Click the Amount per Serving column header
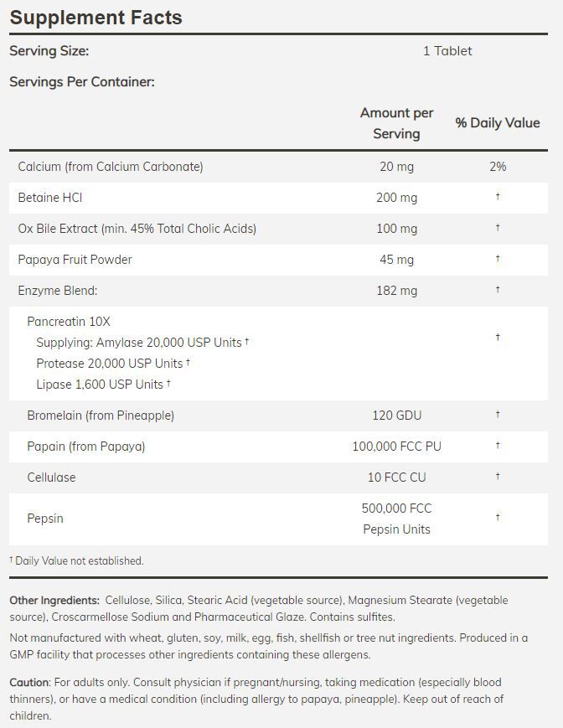The width and height of the screenshot is (563, 728). tap(396, 123)
